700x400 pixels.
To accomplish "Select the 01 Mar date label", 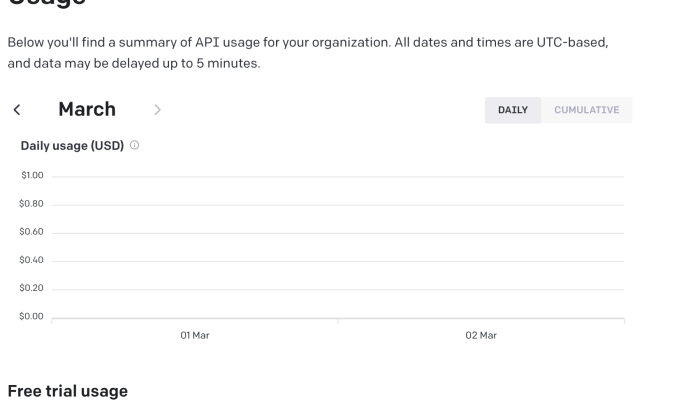I will point(195,335).
